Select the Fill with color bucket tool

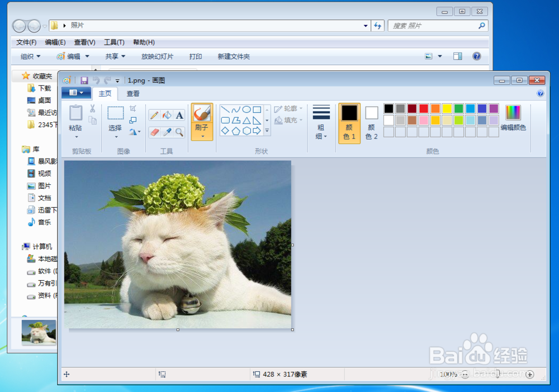(x=167, y=115)
